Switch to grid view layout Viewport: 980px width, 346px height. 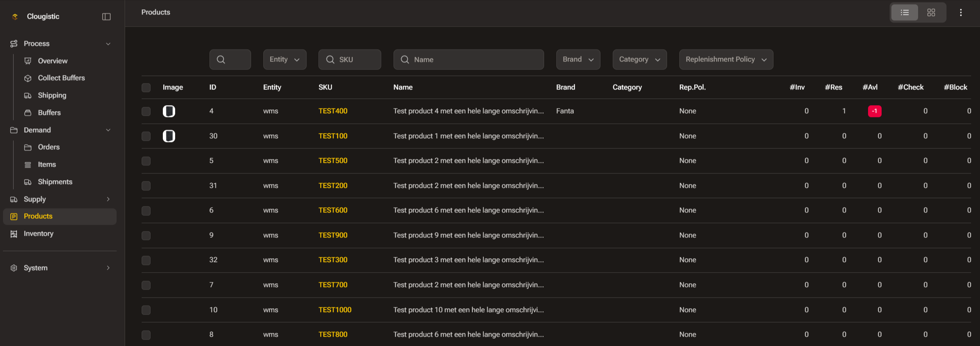pos(931,13)
